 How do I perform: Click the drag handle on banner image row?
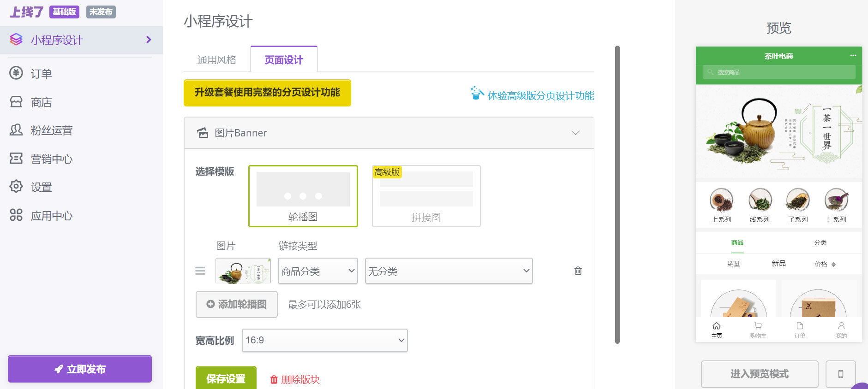pyautogui.click(x=200, y=271)
